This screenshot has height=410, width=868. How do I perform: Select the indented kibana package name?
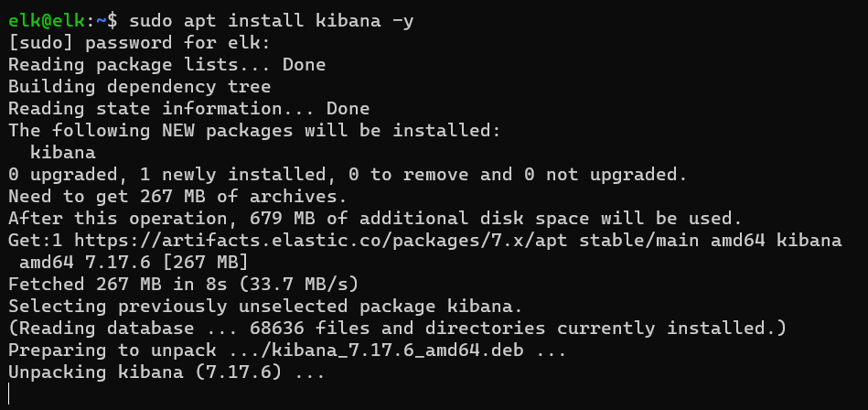(62, 153)
